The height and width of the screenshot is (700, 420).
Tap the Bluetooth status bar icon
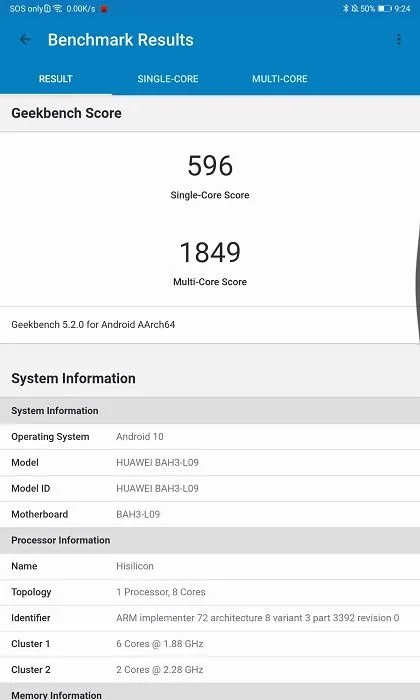[345, 8]
